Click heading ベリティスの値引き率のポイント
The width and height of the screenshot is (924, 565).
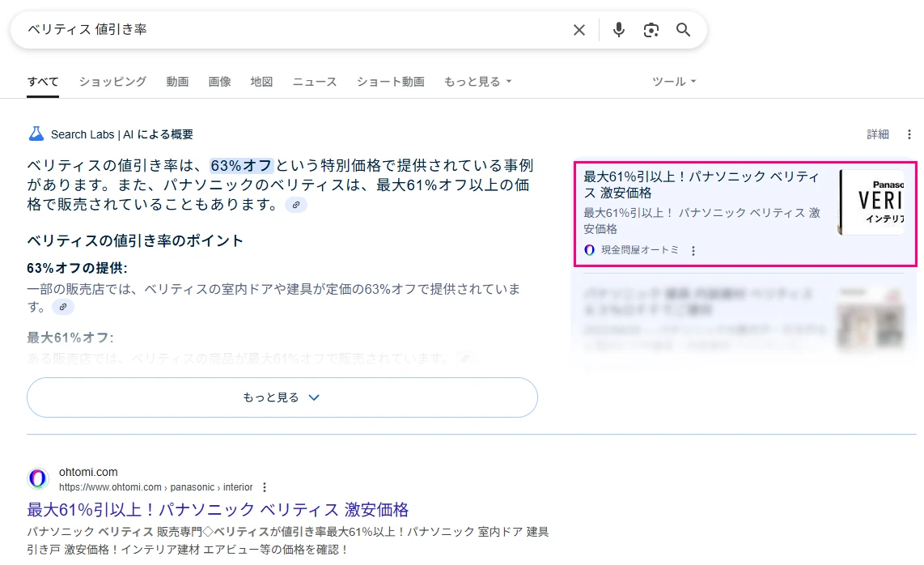[x=135, y=240]
